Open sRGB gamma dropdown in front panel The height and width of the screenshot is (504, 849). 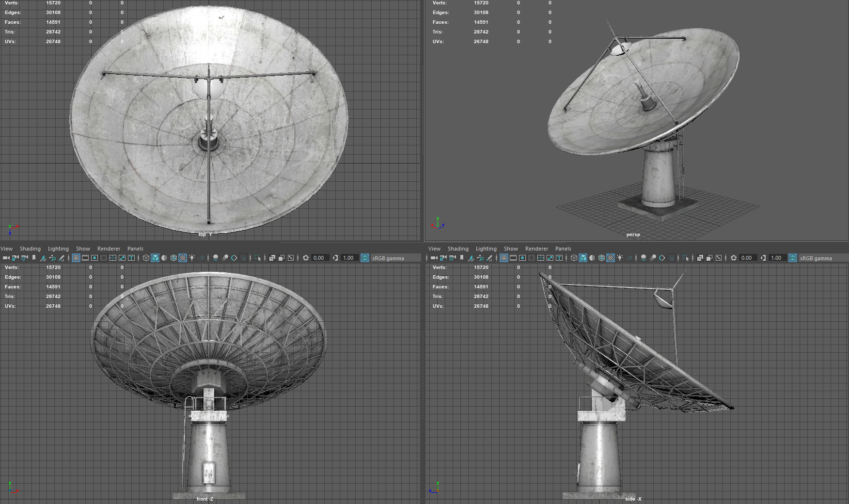pos(396,258)
